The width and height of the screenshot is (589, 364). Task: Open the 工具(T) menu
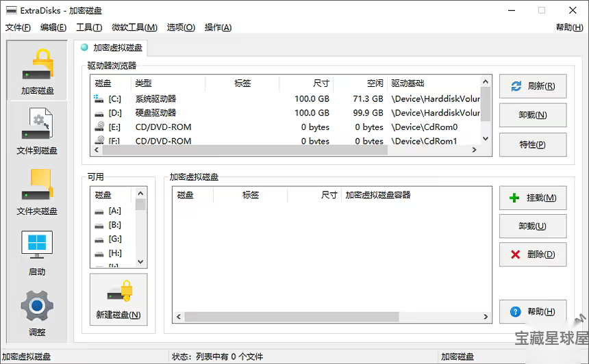(x=89, y=27)
